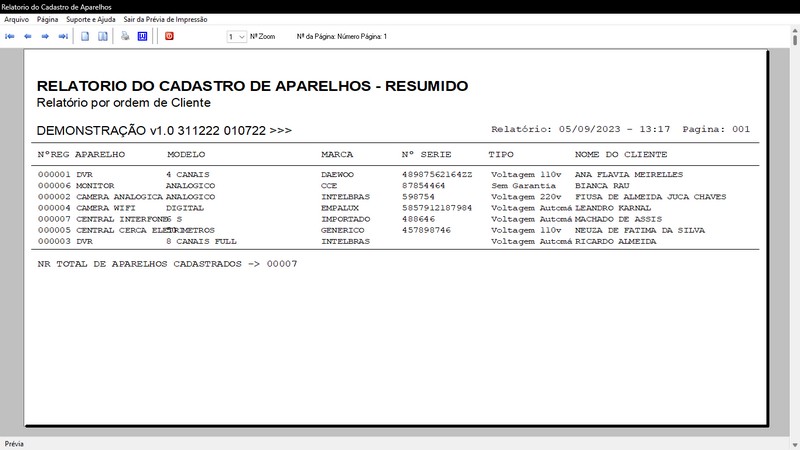The width and height of the screenshot is (800, 450).
Task: Click the report date '05/09/2023 - 13:17'
Action: (614, 129)
